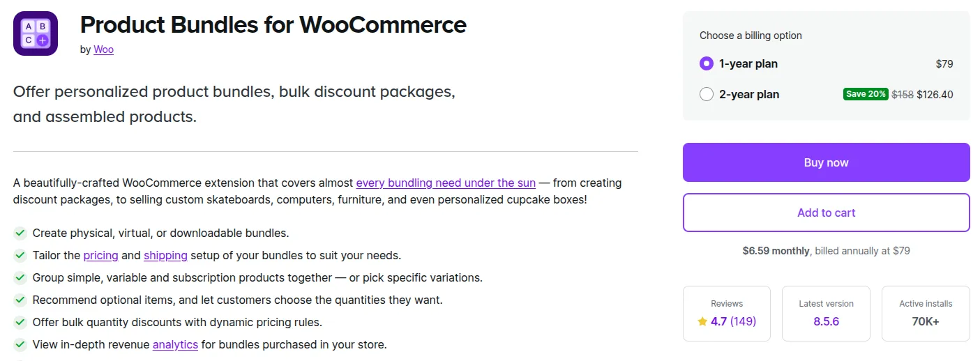Click the Reviews 4.7 (149) card
Viewport: 980px width, 361px height.
coord(726,314)
